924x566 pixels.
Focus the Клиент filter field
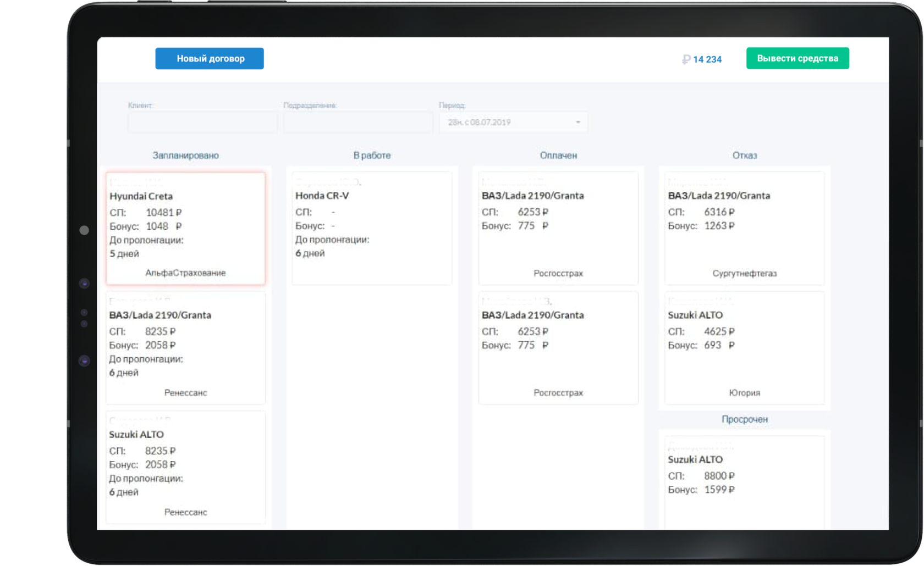click(202, 122)
